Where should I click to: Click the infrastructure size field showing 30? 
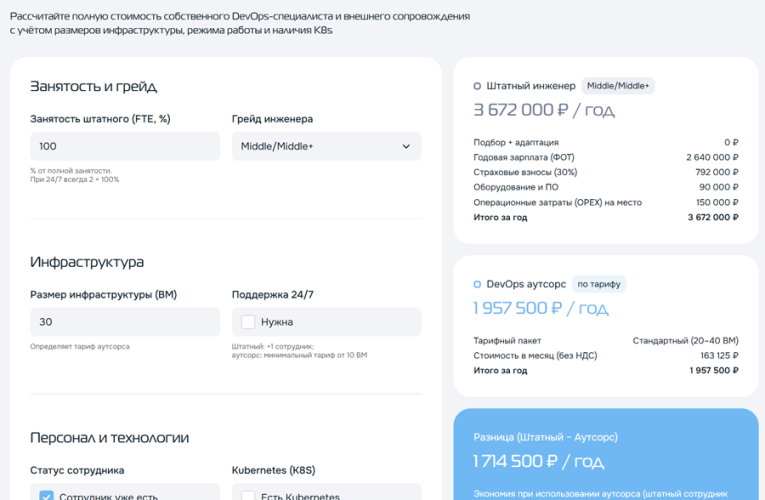(125, 322)
